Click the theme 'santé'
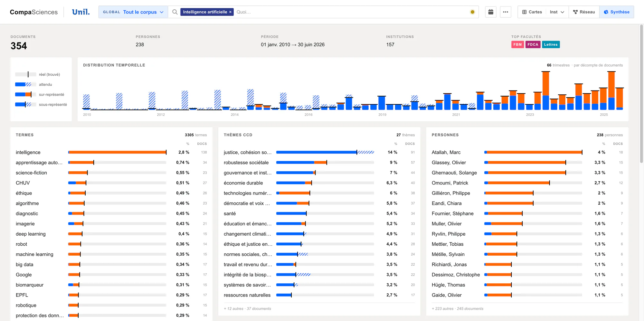Screen dimensions: 644x321 (x=230, y=213)
